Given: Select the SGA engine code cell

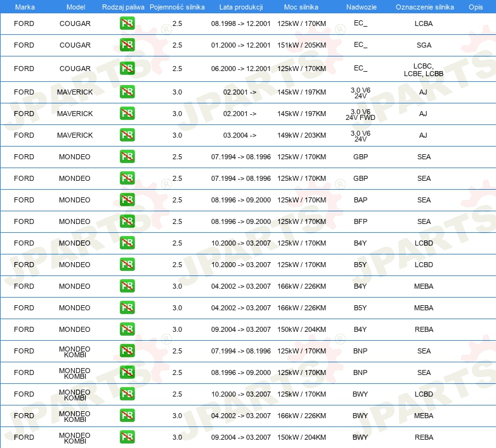Looking at the screenshot, I should tap(424, 45).
